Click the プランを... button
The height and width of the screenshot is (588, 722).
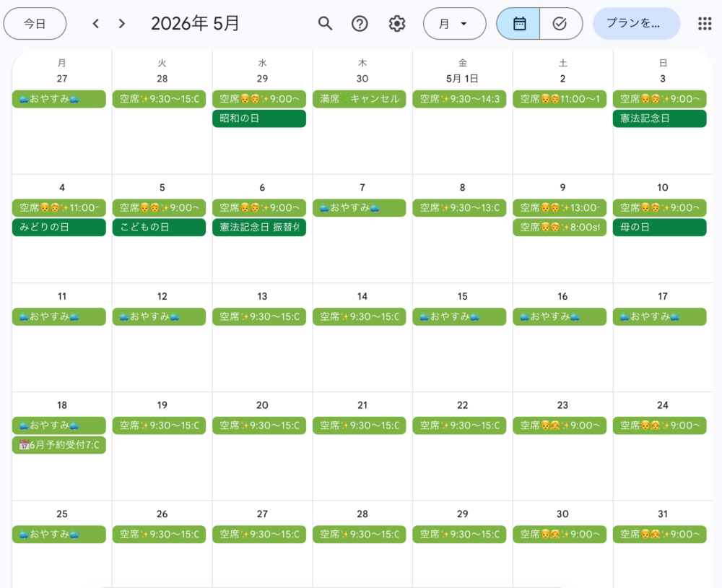click(635, 24)
